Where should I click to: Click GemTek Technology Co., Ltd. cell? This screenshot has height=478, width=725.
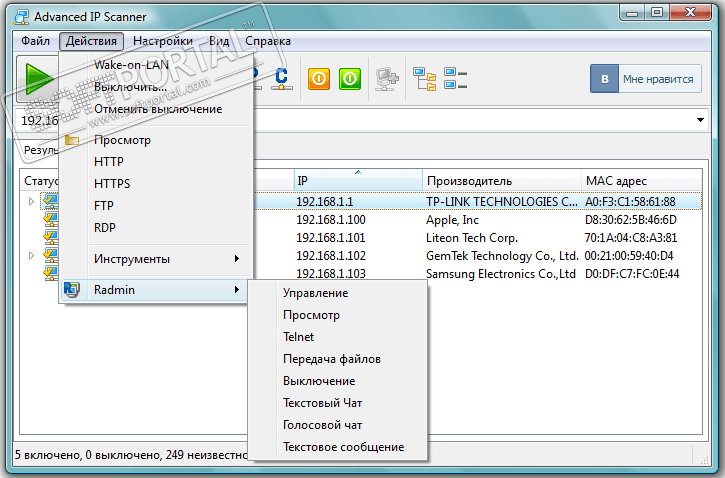[x=502, y=256]
